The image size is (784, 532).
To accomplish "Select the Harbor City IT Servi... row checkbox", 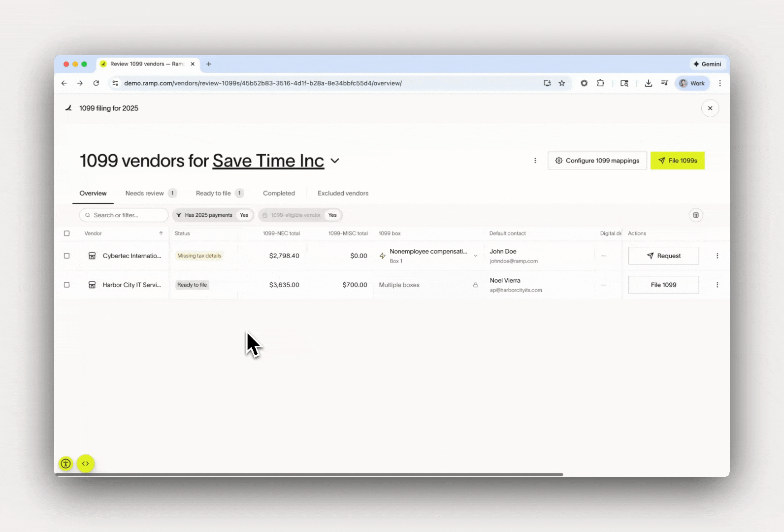I will (x=67, y=285).
